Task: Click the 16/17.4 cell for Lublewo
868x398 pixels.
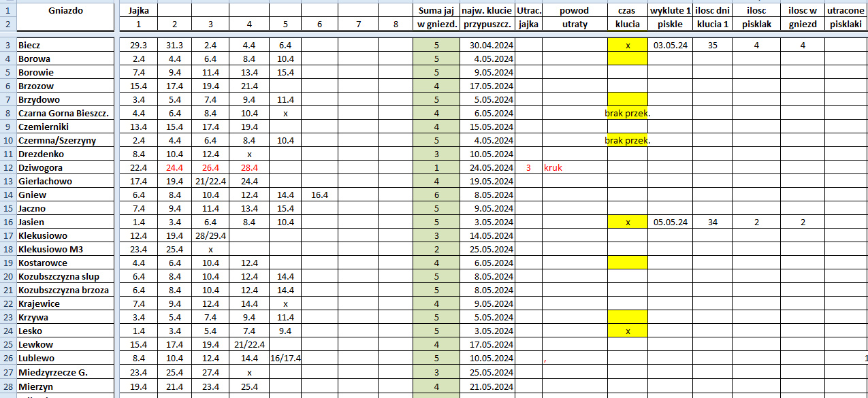Action: [285, 358]
